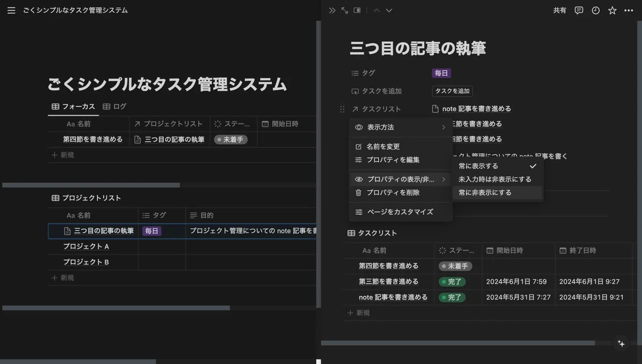This screenshot has height=364, width=642.
Task: Click the タスクリスト database heading in side panel
Action: pyautogui.click(x=377, y=233)
